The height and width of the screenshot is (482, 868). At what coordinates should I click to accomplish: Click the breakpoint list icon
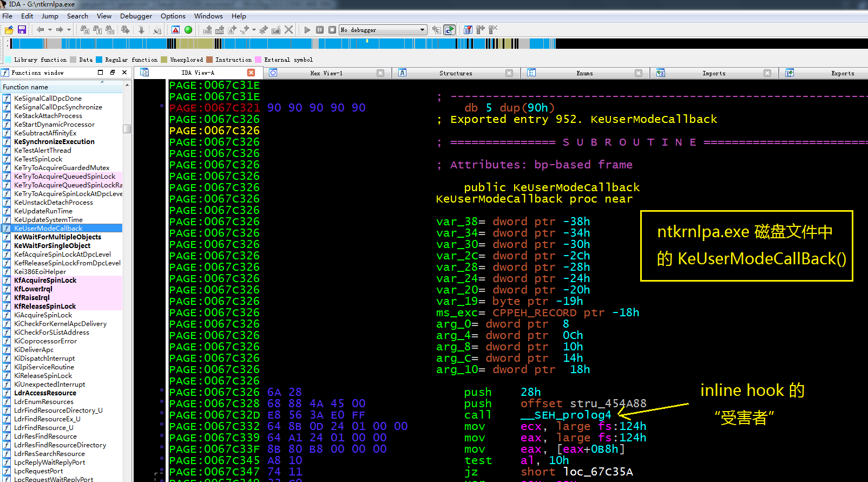click(x=468, y=30)
